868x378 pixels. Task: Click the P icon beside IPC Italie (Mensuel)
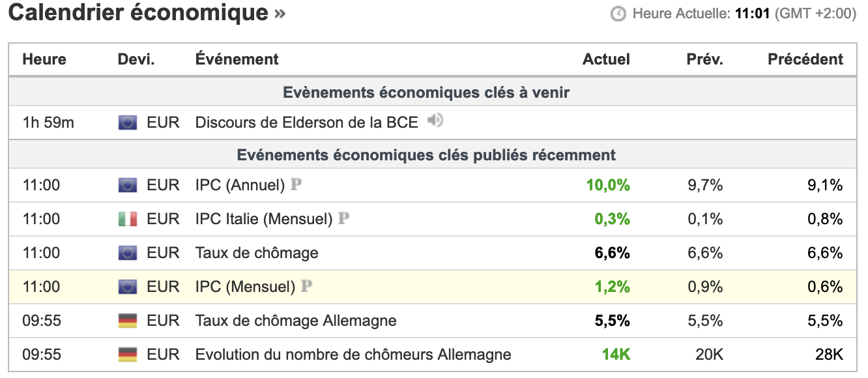(343, 219)
